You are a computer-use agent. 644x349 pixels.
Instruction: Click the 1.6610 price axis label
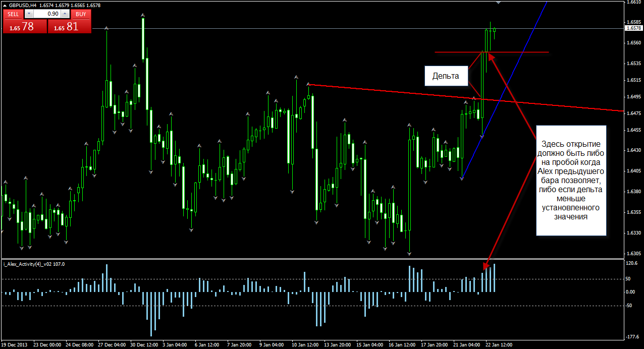[x=633, y=2]
